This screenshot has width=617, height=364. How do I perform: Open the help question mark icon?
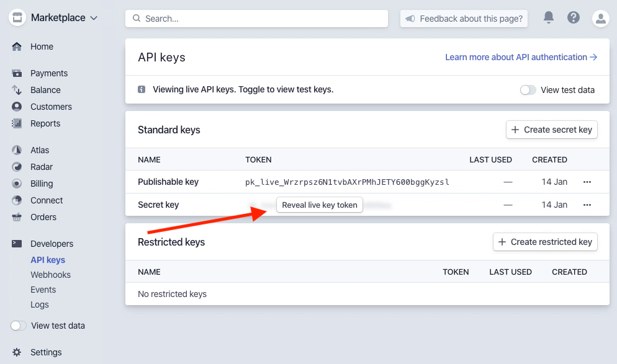click(x=574, y=17)
